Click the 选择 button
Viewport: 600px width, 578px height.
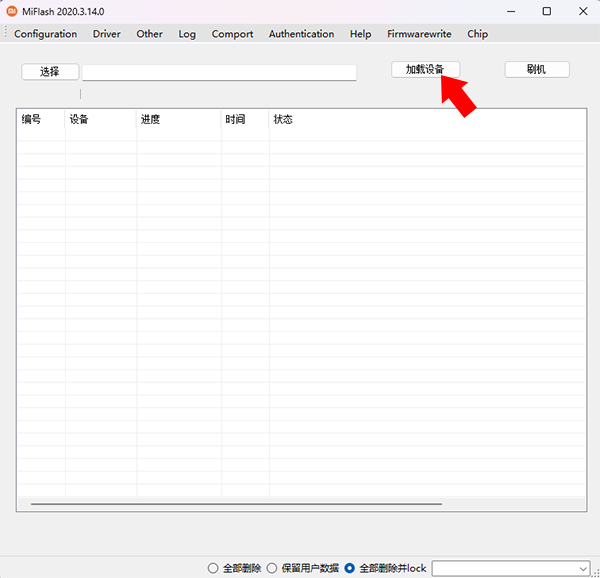tap(50, 72)
